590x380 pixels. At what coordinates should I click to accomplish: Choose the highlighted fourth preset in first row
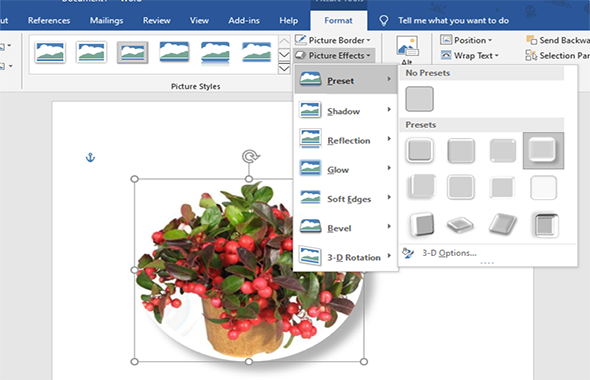[543, 150]
